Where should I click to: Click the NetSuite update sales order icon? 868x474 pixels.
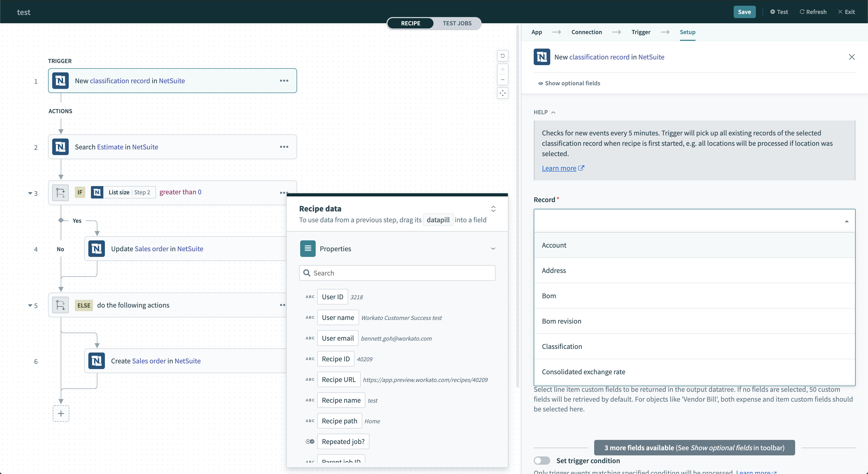click(96, 248)
